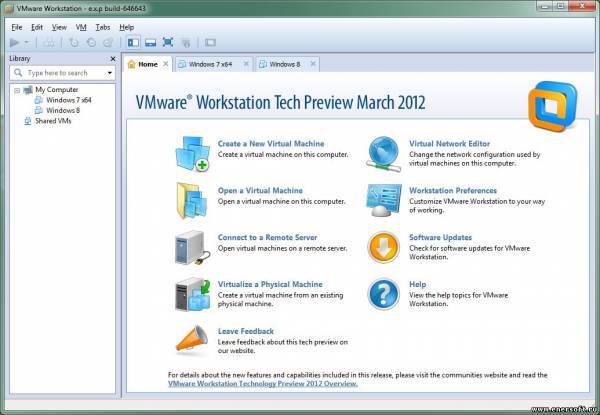Click the Power On play button in toolbar
The image size is (600, 415).
pos(15,42)
